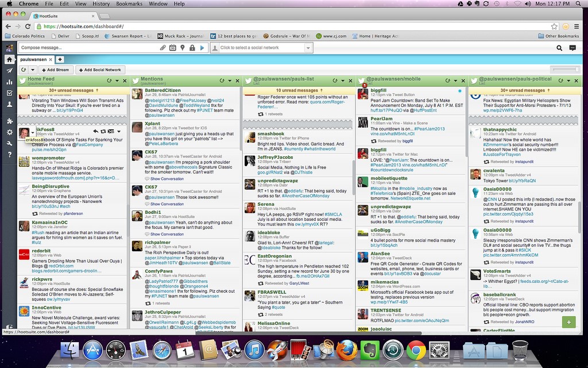Open the Chrome History menu
This screenshot has width=588, height=368.
[x=101, y=4]
